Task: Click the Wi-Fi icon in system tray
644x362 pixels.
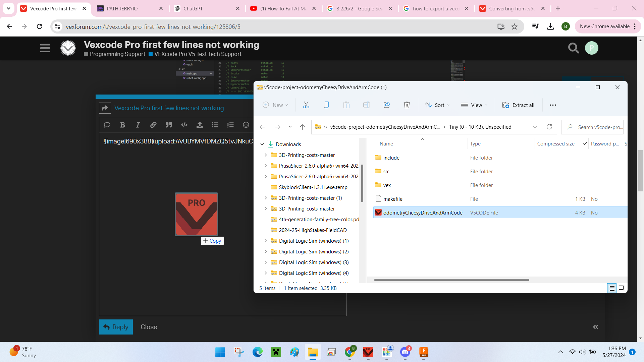Action: pyautogui.click(x=572, y=352)
